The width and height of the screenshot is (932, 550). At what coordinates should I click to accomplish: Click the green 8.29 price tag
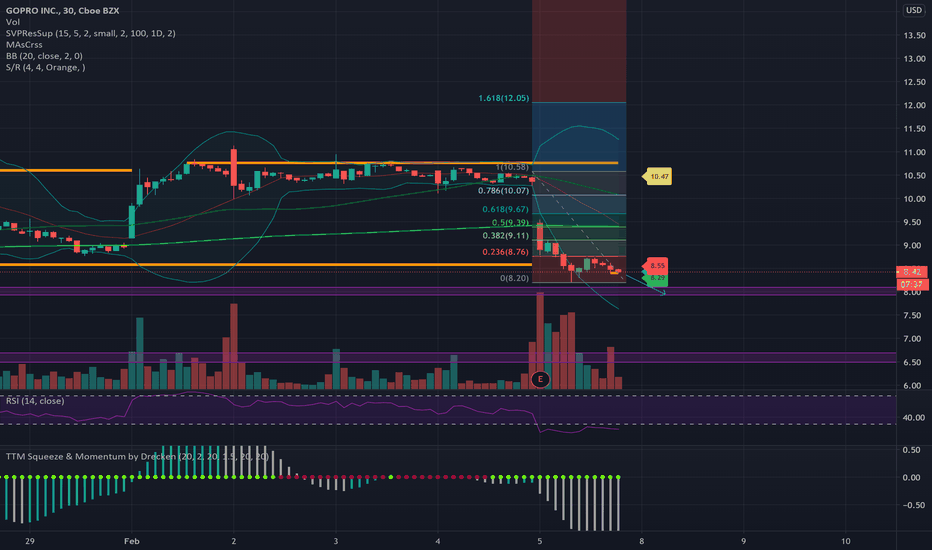[x=656, y=278]
